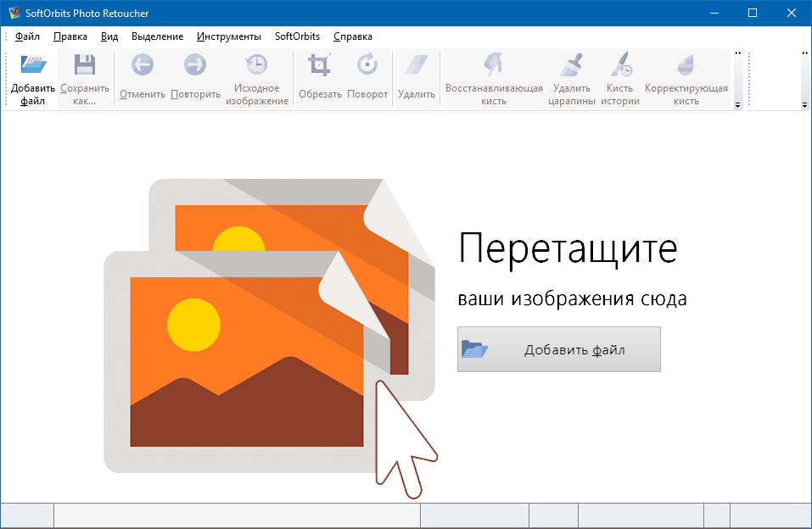Open the Инструменты menu

(x=229, y=36)
